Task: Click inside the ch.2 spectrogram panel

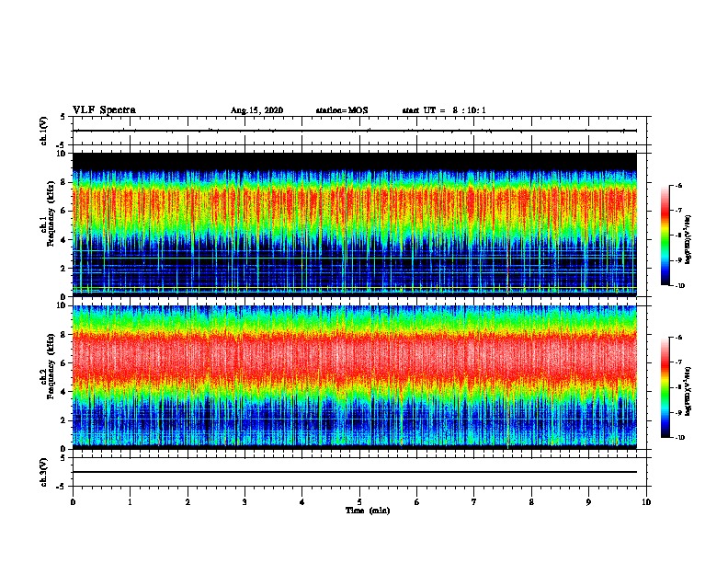Action: pyautogui.click(x=355, y=377)
